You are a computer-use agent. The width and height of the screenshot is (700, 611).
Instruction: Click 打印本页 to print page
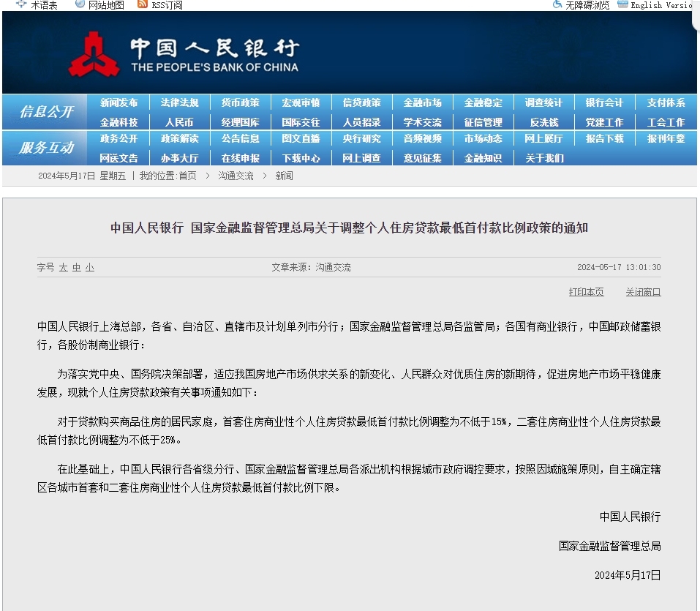[586, 292]
